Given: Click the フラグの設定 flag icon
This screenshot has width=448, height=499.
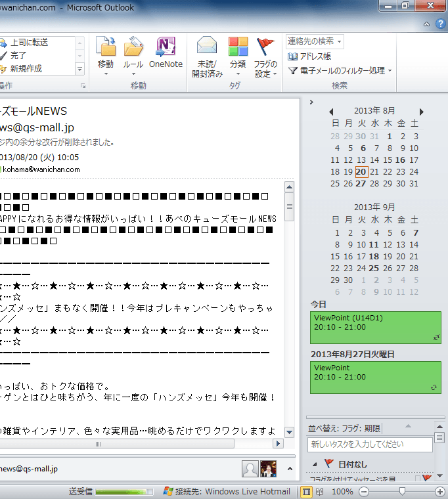Looking at the screenshot, I should [x=265, y=47].
